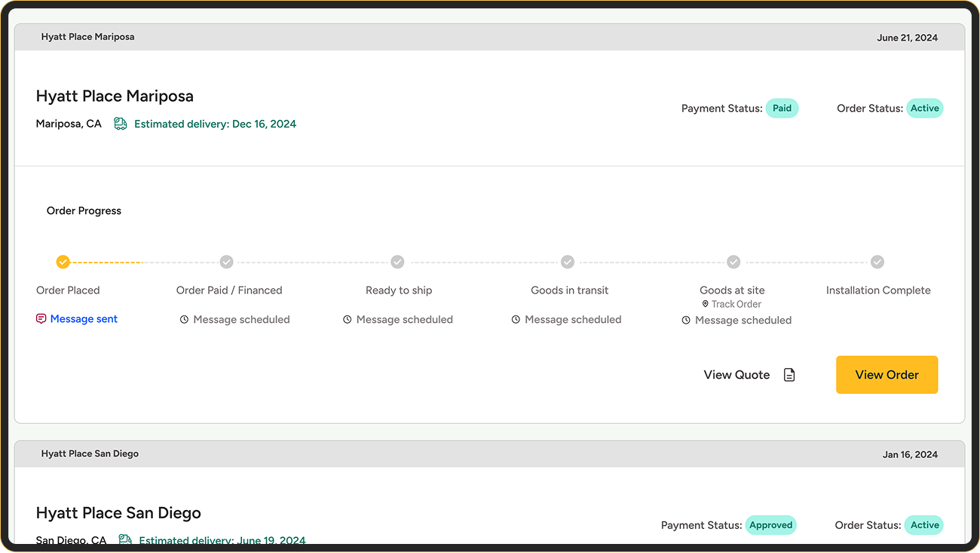This screenshot has height=553, width=980.
Task: Click clock icon under Ready to ship
Action: [348, 320]
